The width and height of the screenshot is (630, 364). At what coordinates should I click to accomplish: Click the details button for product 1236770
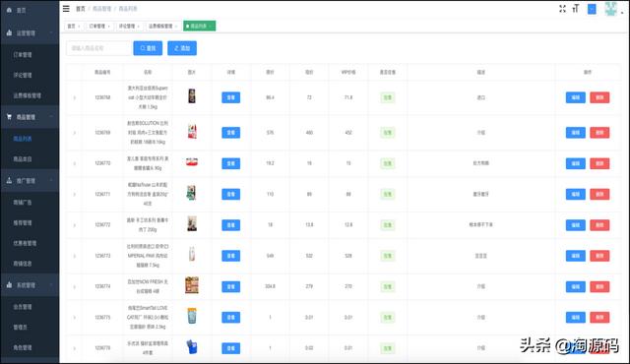pos(231,163)
